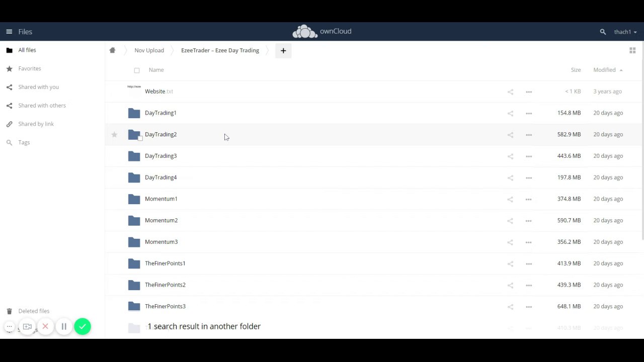644x362 pixels.
Task: Open the thach1 user menu
Action: click(x=625, y=32)
